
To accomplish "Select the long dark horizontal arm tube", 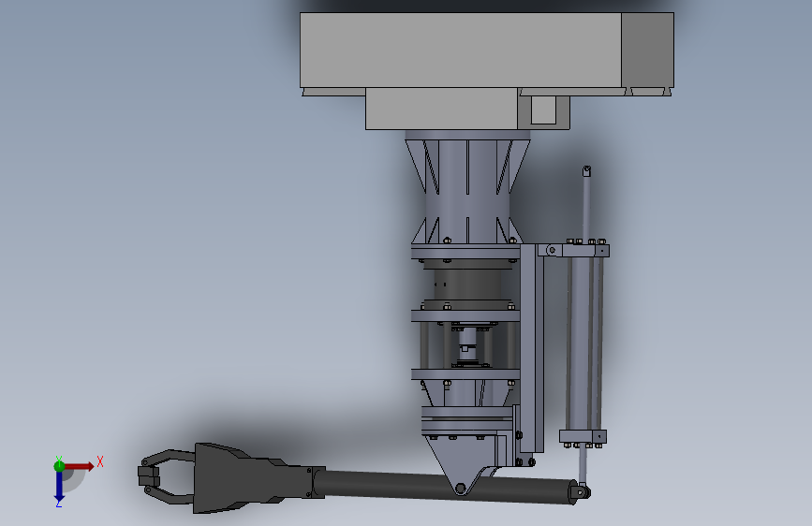I will click(446, 486).
